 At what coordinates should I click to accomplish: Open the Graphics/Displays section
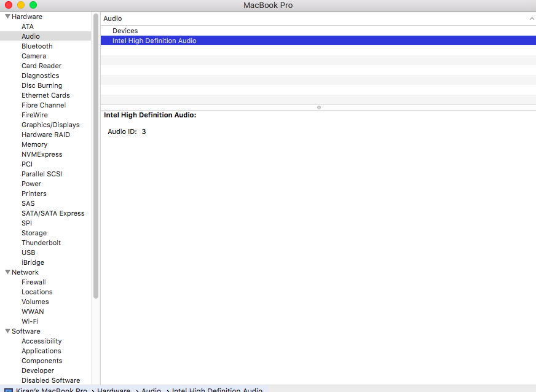pos(50,125)
